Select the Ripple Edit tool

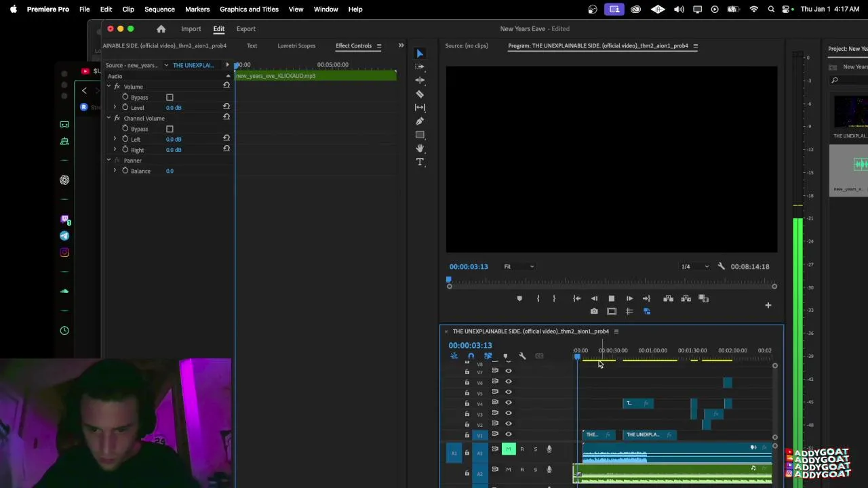click(x=420, y=81)
